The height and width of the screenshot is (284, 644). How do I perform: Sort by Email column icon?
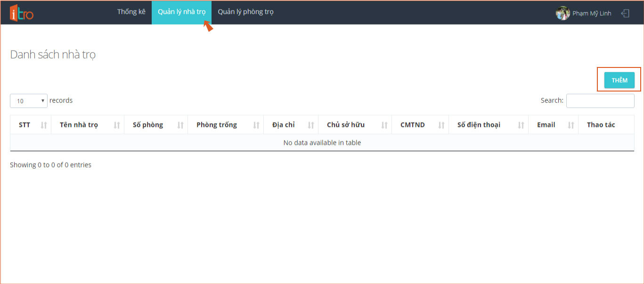[571, 125]
